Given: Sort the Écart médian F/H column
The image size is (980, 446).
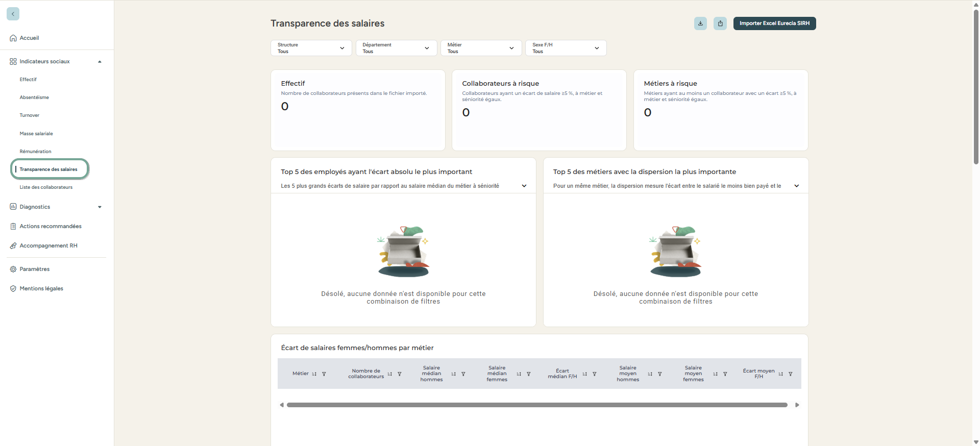Looking at the screenshot, I should click(585, 374).
